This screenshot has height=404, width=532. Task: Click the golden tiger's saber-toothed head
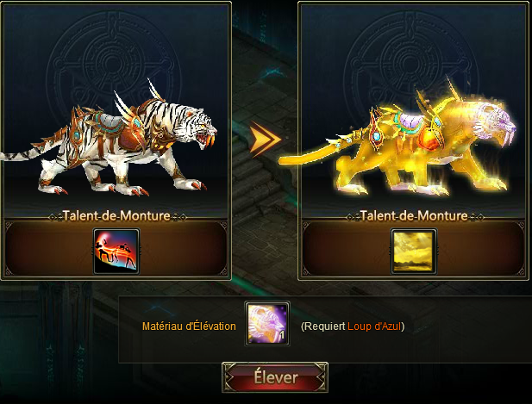(x=496, y=124)
